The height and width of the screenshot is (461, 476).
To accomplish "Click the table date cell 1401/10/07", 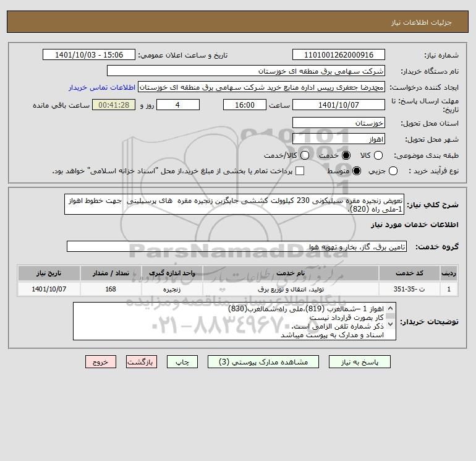I will (x=49, y=289).
